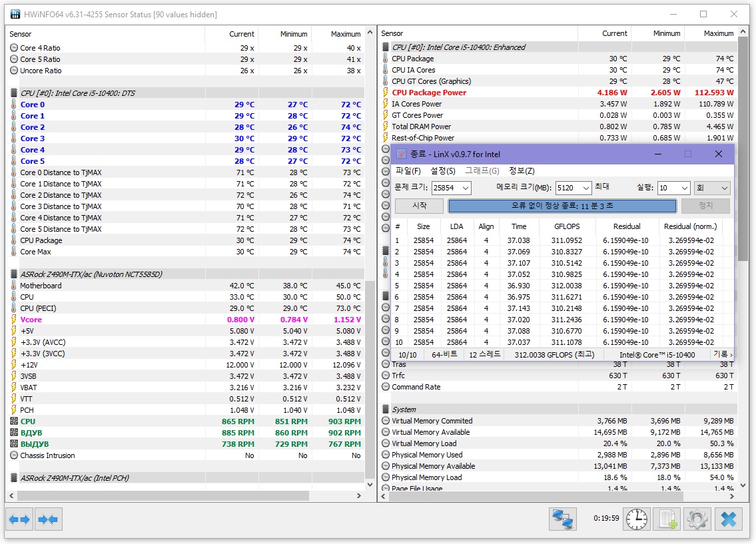
Task: Click the HWiNFO64 title bar app icon
Action: pyautogui.click(x=15, y=15)
